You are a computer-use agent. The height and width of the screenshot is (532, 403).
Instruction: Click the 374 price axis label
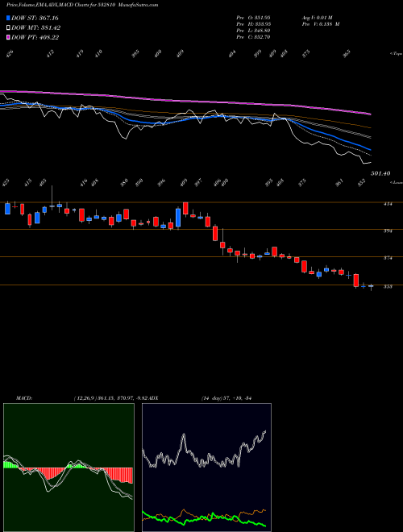pos(388,258)
